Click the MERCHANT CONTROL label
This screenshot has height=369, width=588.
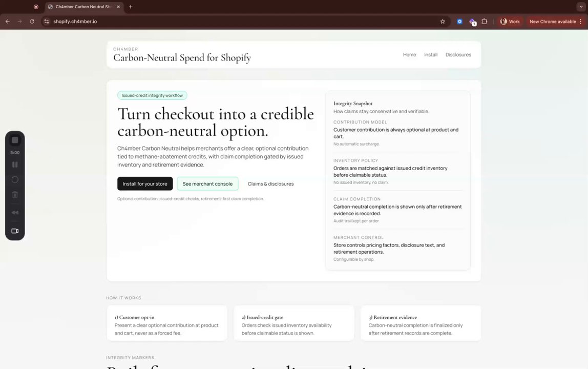(x=359, y=237)
